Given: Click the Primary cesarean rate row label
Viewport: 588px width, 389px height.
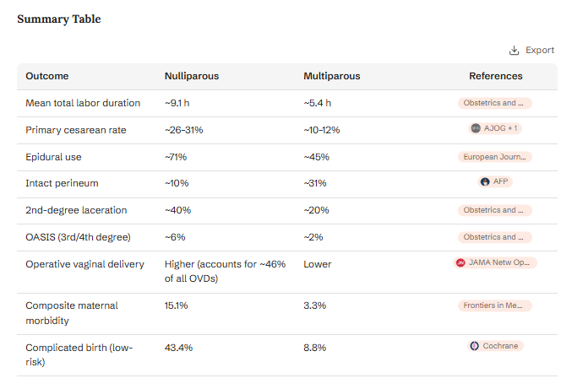Looking at the screenshot, I should [x=76, y=130].
